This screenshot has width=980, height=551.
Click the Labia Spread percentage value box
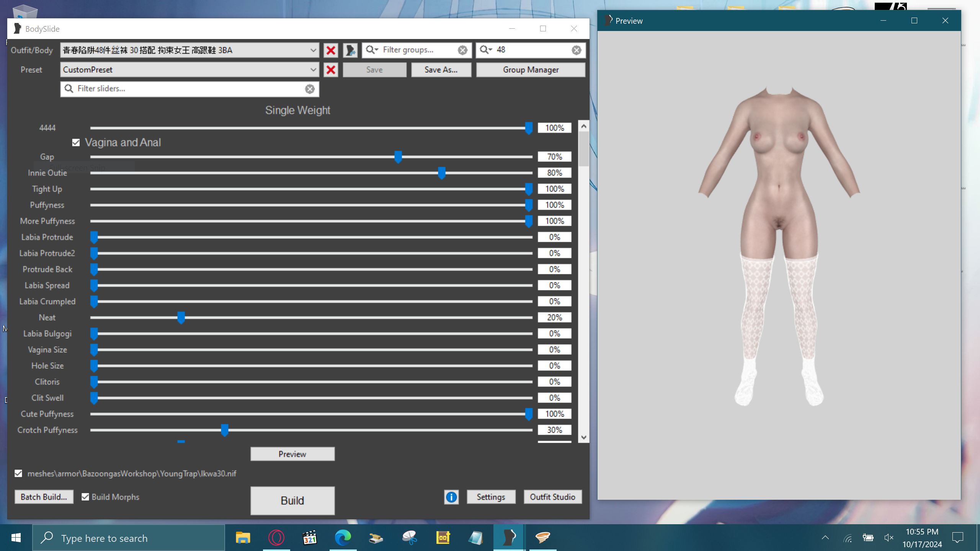554,285
